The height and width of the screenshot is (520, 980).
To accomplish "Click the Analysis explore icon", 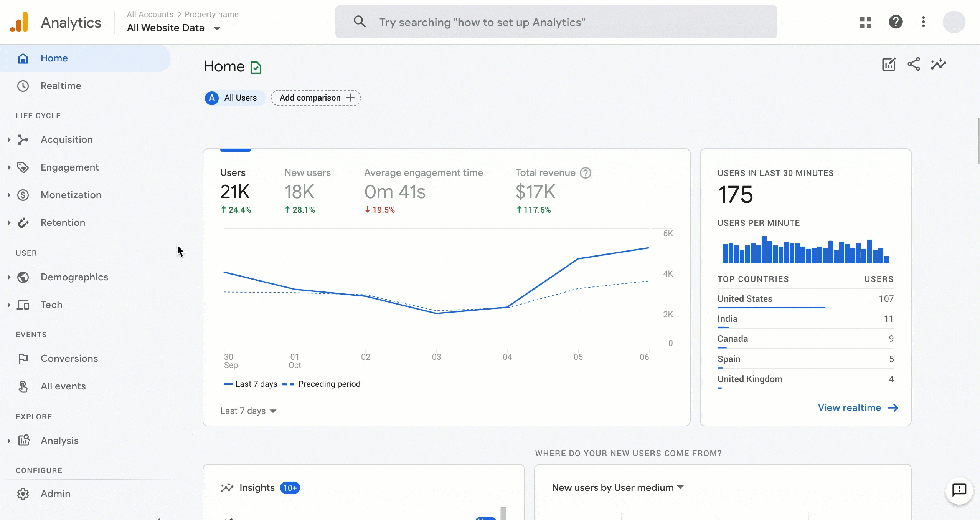I will (x=23, y=440).
